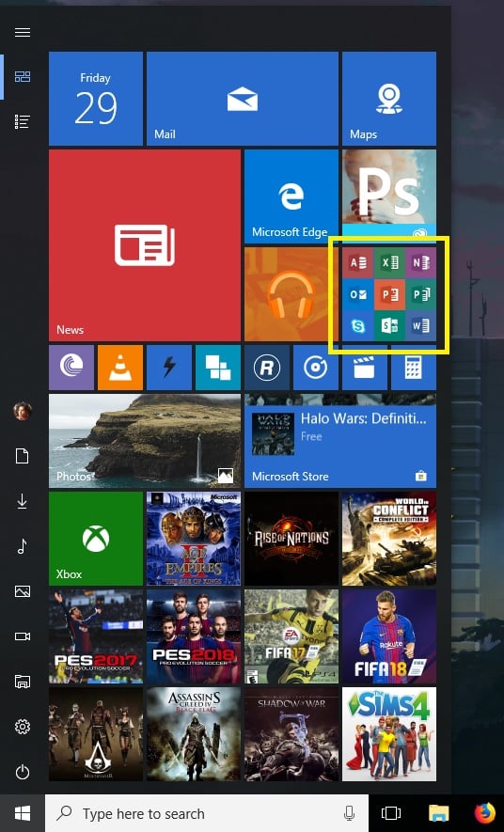This screenshot has height=832, width=504.
Task: Open the teal stacked-squares tile
Action: pos(217,368)
